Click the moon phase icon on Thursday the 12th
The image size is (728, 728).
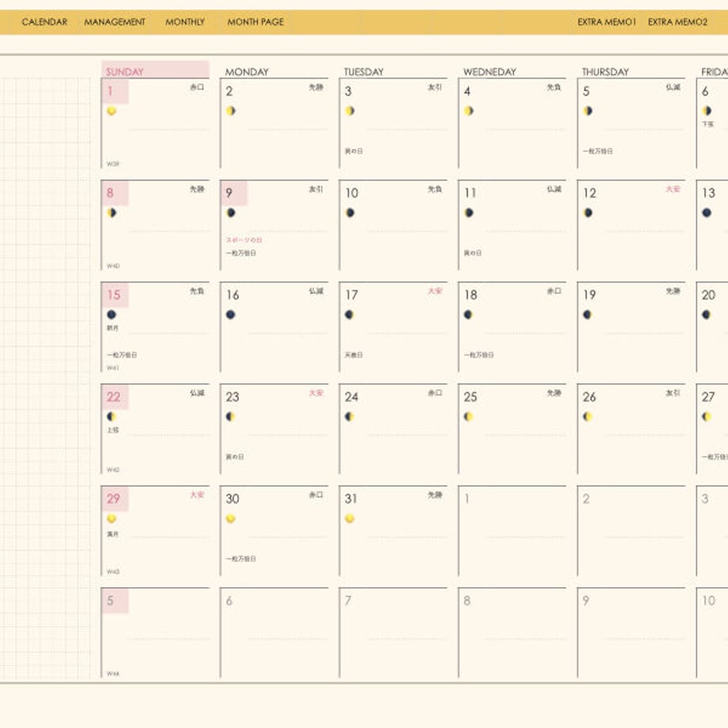(588, 213)
